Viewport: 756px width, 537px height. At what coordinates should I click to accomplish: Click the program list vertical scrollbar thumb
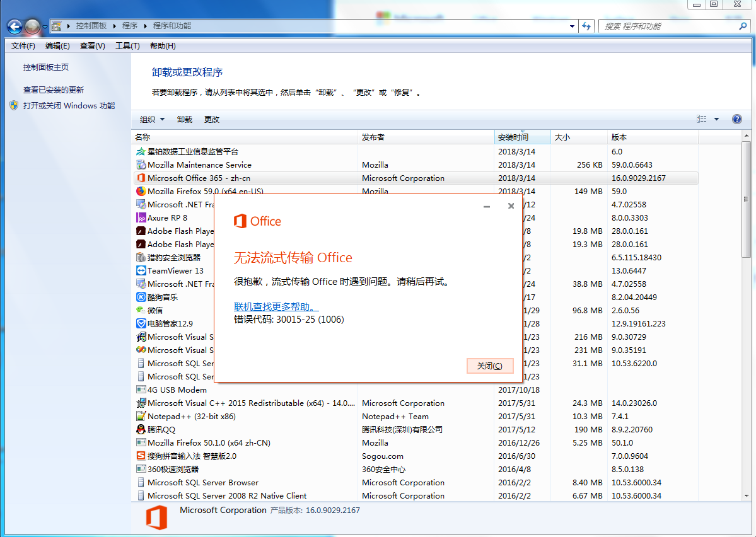[746, 200]
